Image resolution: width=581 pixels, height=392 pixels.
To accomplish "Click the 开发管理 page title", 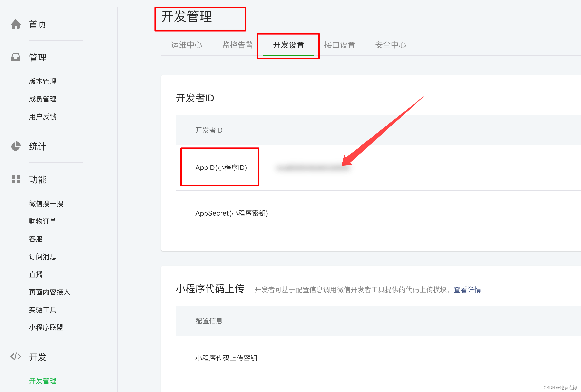I will (x=186, y=17).
